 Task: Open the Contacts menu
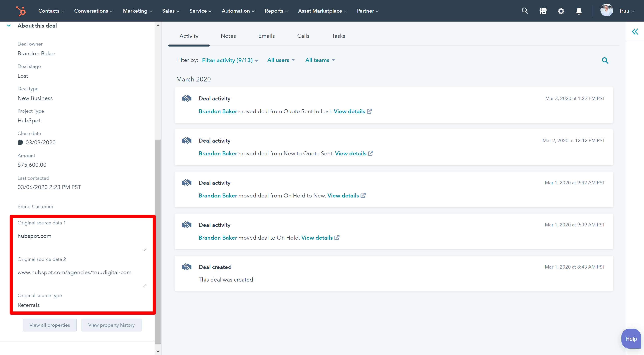(x=51, y=11)
